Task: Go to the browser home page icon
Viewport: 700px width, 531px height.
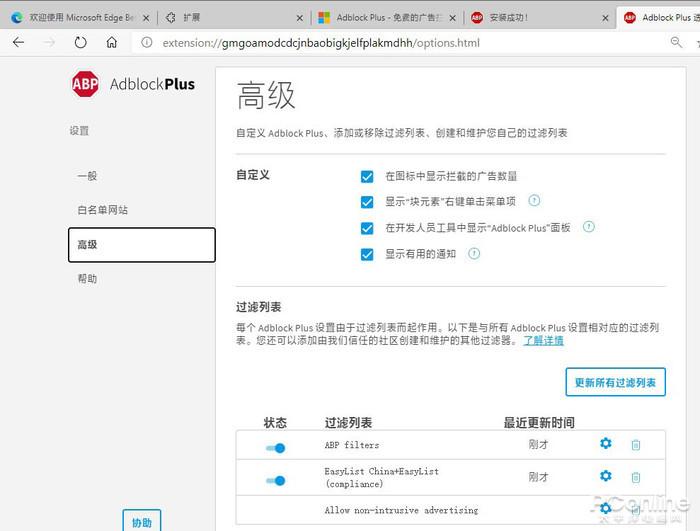Action: pyautogui.click(x=112, y=42)
